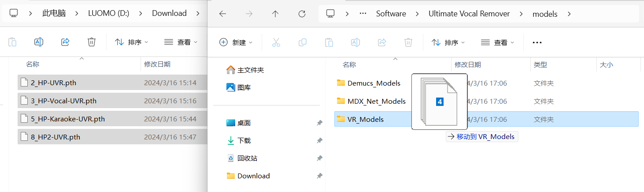Select file 3_HP-Vocal-UVR.pth
This screenshot has height=192, width=644.
point(112,101)
